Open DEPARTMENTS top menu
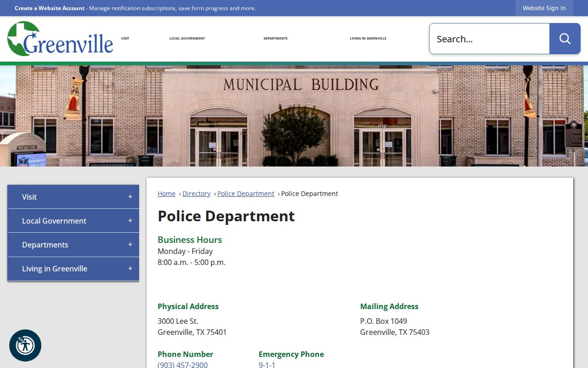 click(x=276, y=39)
